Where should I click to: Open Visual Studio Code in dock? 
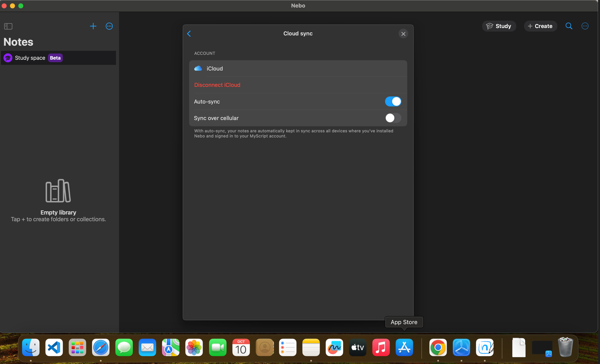click(54, 347)
